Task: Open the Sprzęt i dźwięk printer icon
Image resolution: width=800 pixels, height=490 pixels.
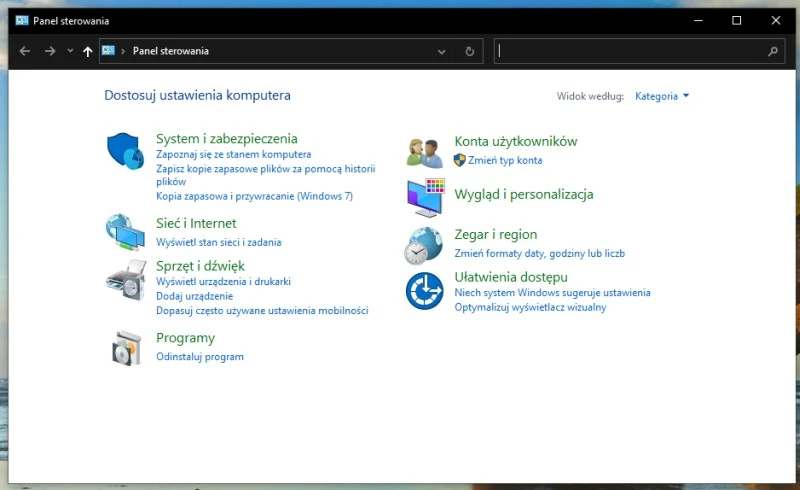Action: tap(126, 280)
